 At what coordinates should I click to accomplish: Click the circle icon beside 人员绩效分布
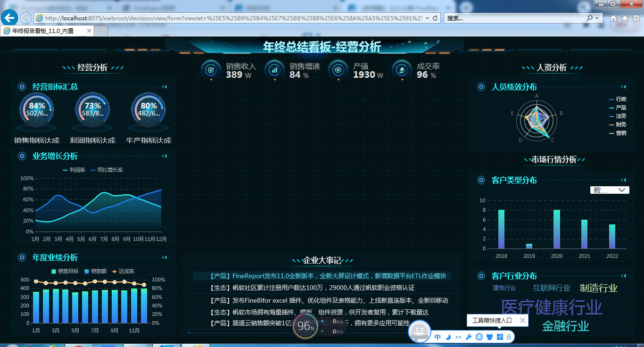tap(481, 87)
